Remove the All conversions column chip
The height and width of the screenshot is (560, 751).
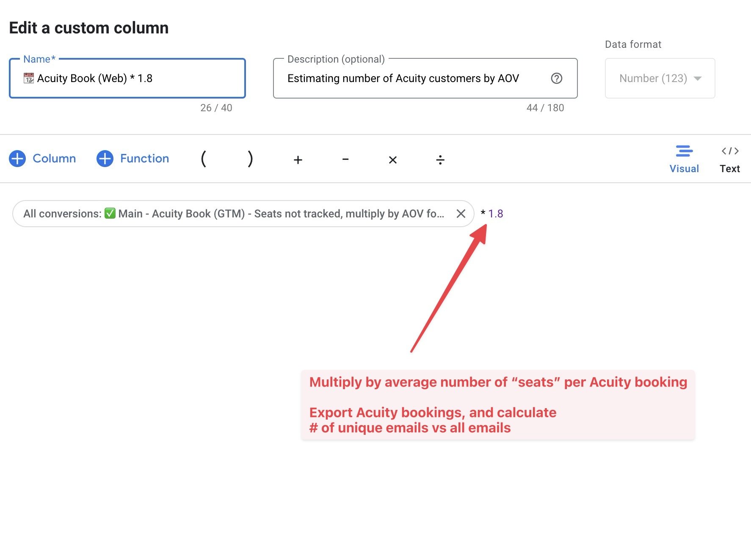461,214
